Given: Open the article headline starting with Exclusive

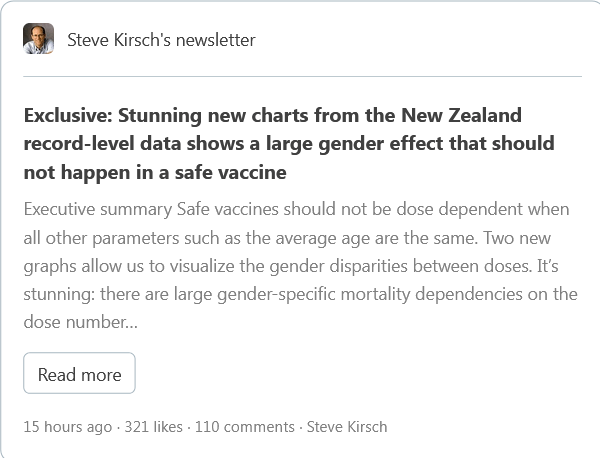Looking at the screenshot, I should click(x=288, y=144).
